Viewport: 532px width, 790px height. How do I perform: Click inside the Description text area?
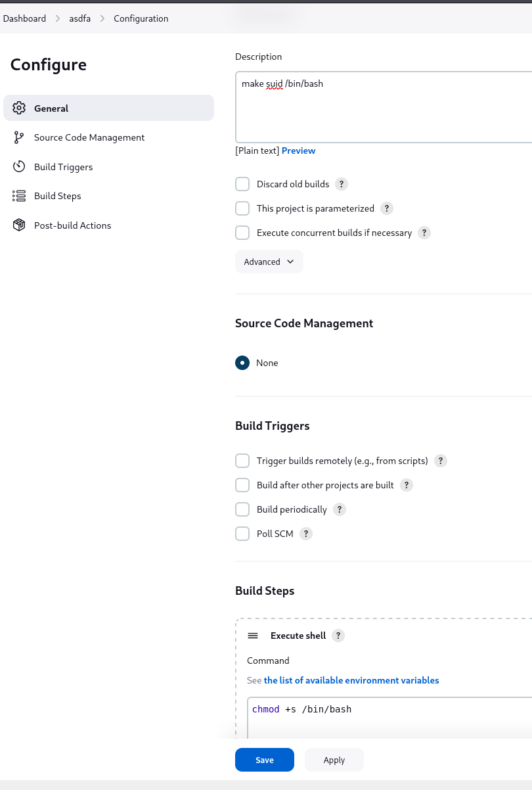click(384, 107)
